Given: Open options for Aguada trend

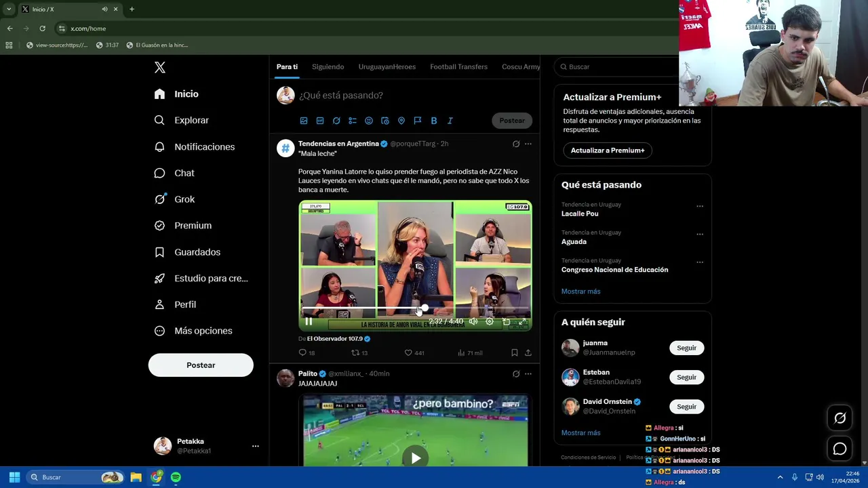Looking at the screenshot, I should tap(700, 235).
